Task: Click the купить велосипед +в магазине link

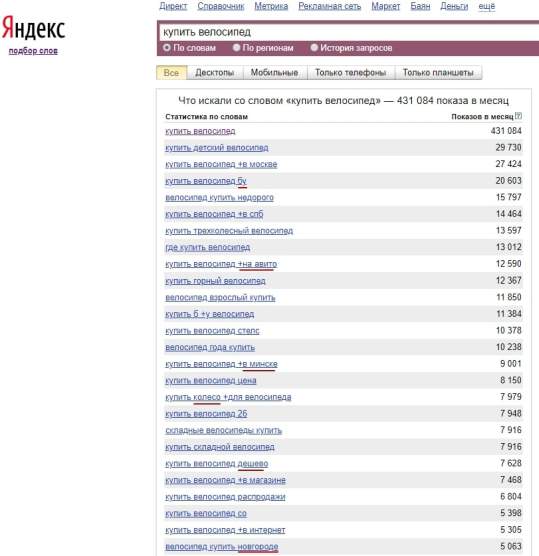Action: (226, 480)
